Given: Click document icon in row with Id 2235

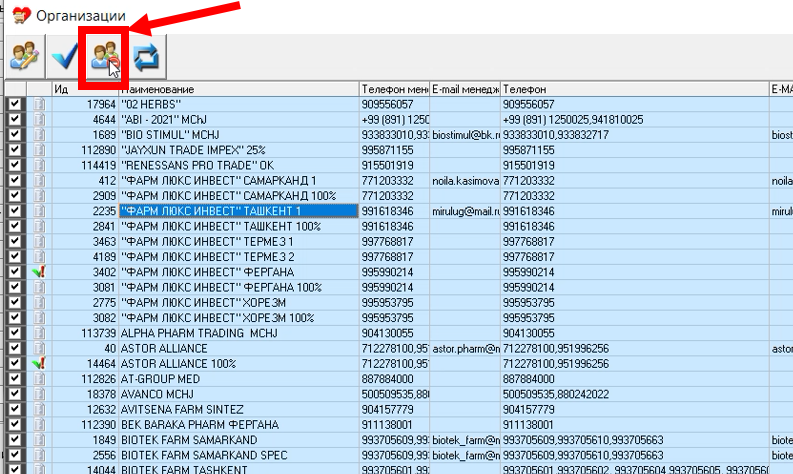Looking at the screenshot, I should pyautogui.click(x=39, y=211).
